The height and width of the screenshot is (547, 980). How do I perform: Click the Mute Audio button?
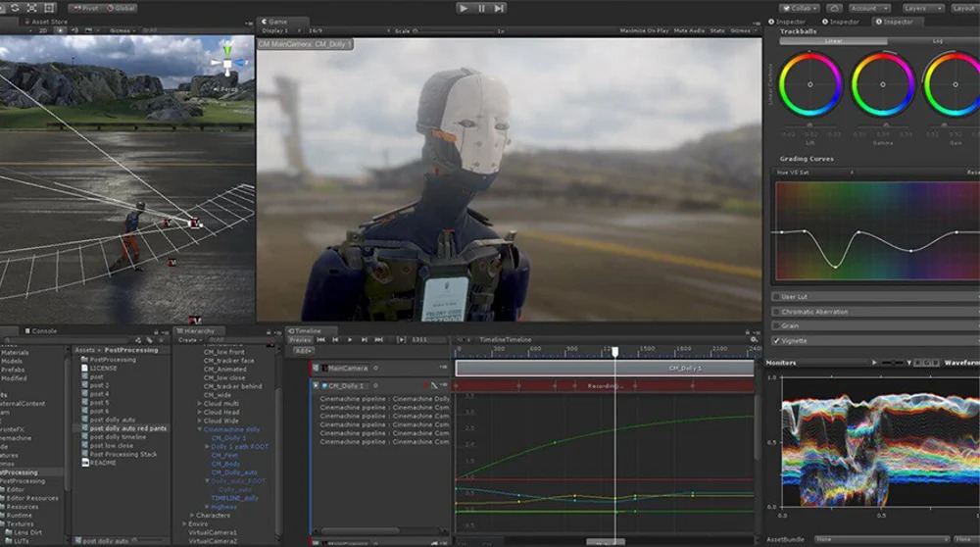pyautogui.click(x=690, y=30)
